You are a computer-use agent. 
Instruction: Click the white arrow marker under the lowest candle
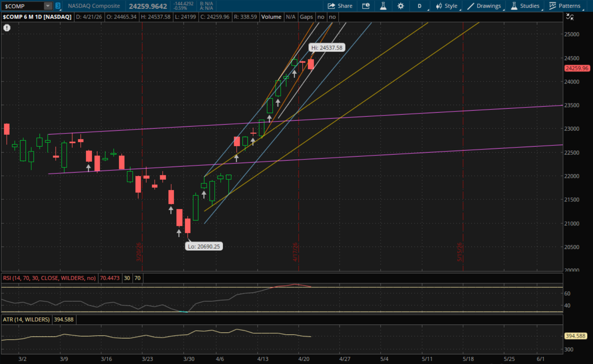tap(179, 233)
